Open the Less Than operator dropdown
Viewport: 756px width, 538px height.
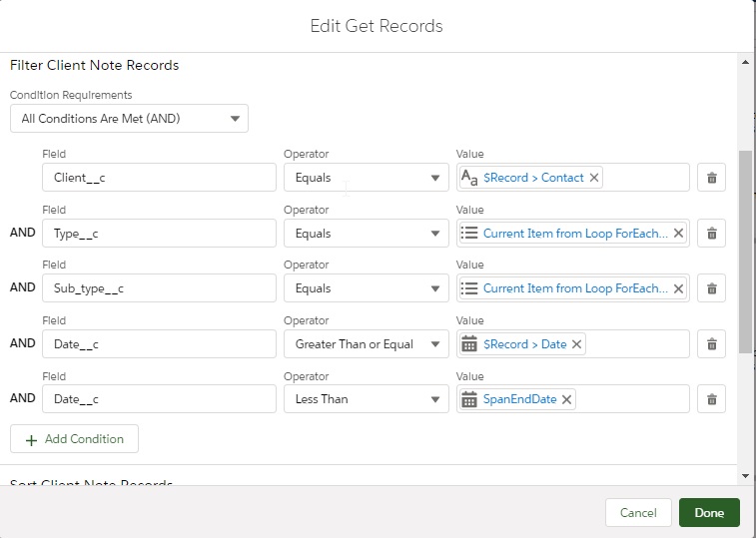(366, 399)
